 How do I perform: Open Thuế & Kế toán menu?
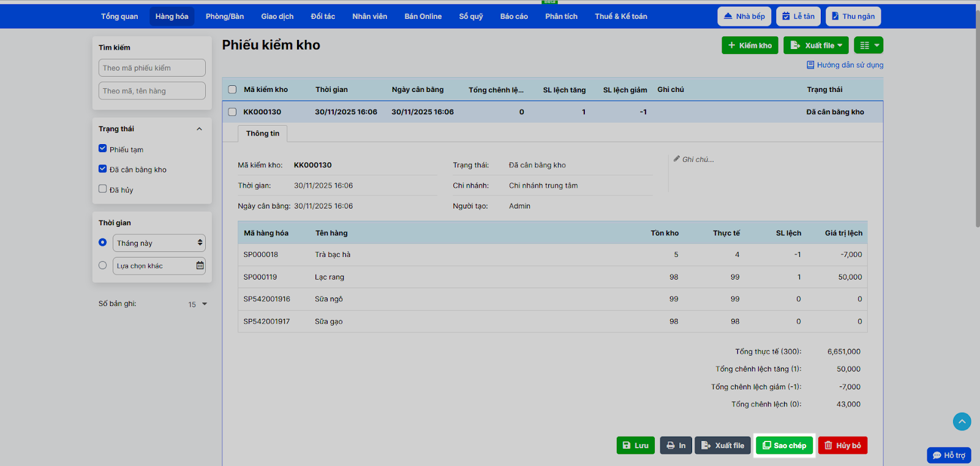[621, 17]
